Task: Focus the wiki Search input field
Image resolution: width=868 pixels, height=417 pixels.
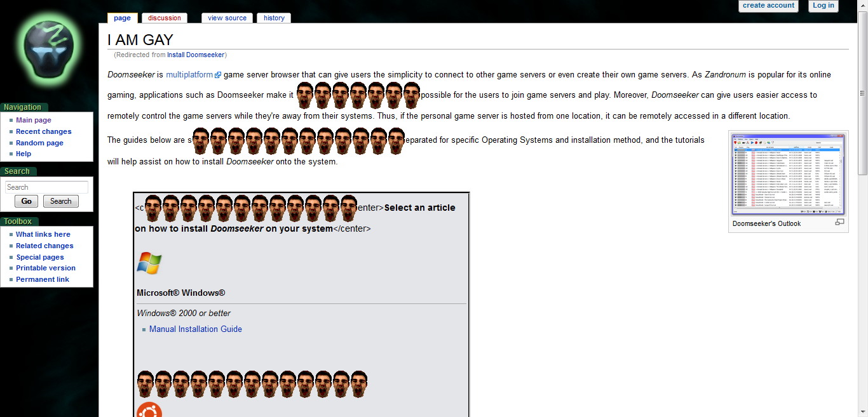Action: coord(46,187)
